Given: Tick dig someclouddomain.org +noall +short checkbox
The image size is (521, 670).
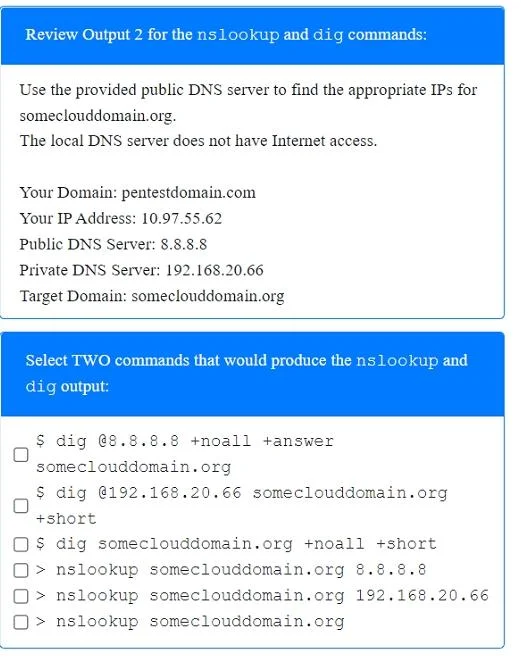Looking at the screenshot, I should [x=21, y=544].
